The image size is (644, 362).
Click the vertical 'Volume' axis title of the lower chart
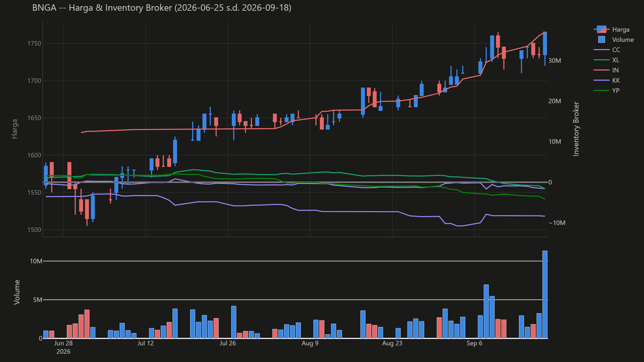pyautogui.click(x=17, y=292)
